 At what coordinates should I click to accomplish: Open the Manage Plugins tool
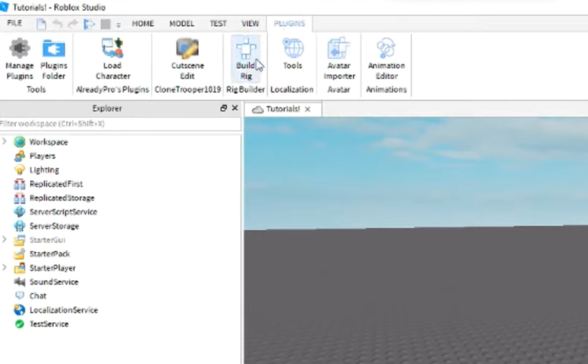[x=19, y=58]
